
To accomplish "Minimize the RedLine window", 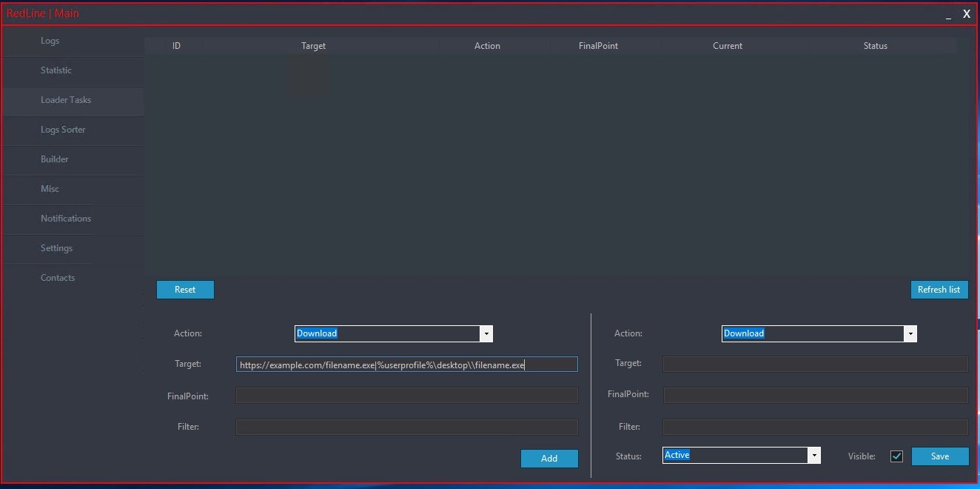I will click(x=948, y=14).
